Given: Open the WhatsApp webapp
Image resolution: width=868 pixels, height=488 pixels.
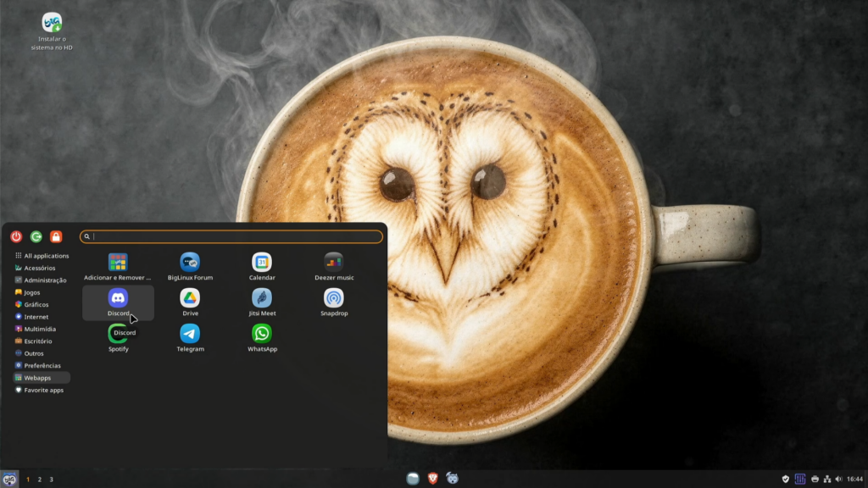Looking at the screenshot, I should point(262,334).
